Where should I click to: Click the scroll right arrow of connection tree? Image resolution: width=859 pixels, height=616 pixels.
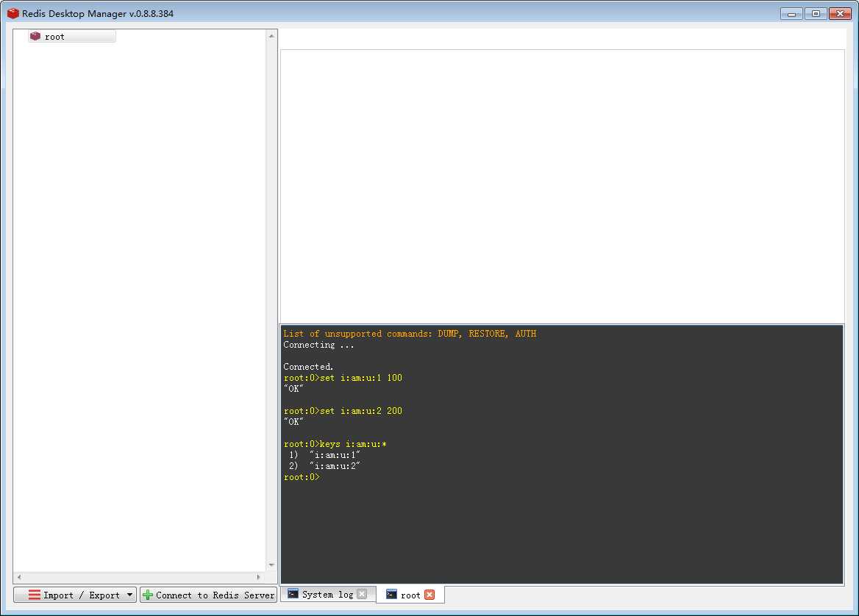(x=259, y=576)
